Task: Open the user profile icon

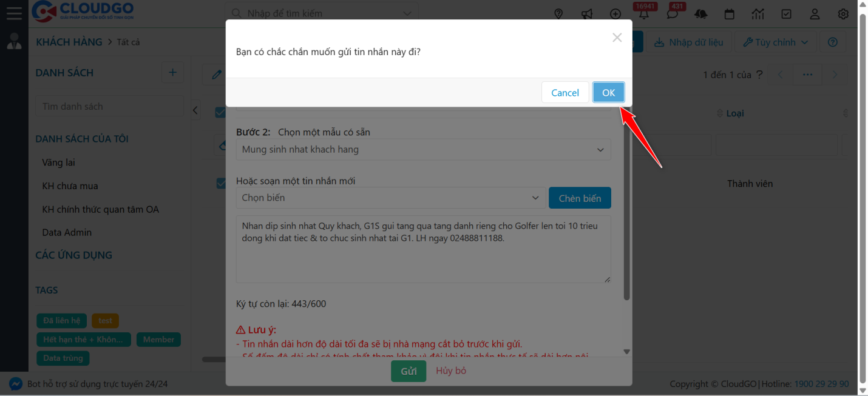Action: (815, 13)
